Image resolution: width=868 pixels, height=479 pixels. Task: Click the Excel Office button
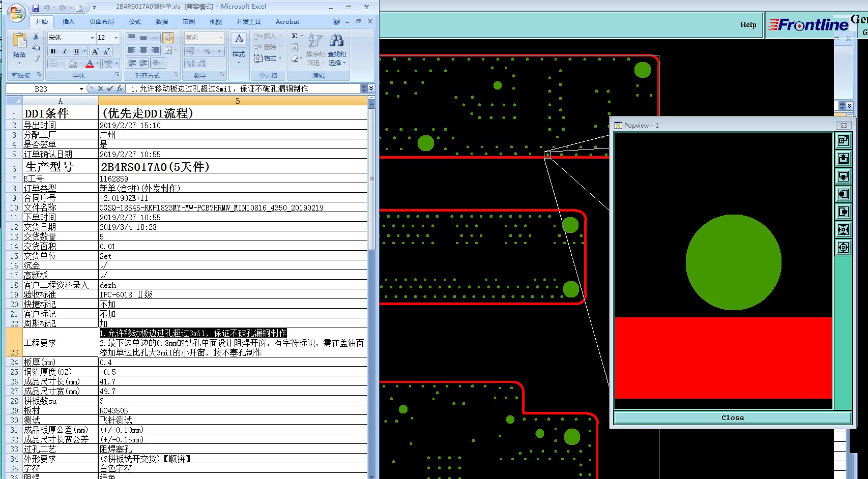16,13
